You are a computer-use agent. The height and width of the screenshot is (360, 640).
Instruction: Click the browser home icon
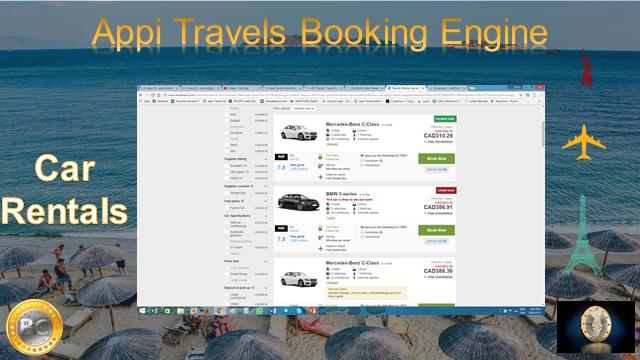(x=159, y=95)
